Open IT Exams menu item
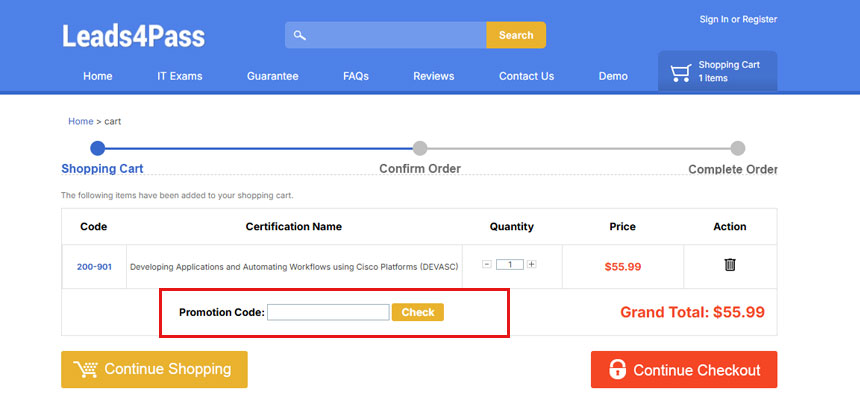The image size is (860, 403). coord(180,76)
